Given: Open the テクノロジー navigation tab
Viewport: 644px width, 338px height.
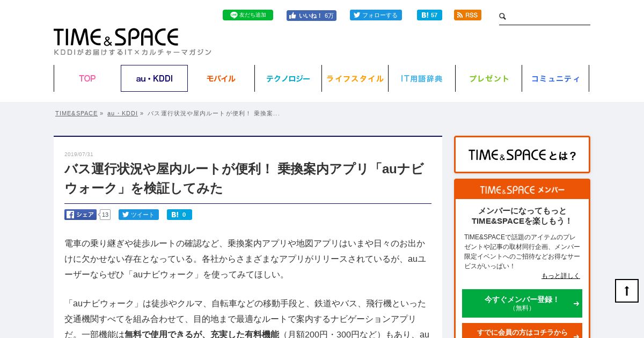Looking at the screenshot, I should click(288, 78).
